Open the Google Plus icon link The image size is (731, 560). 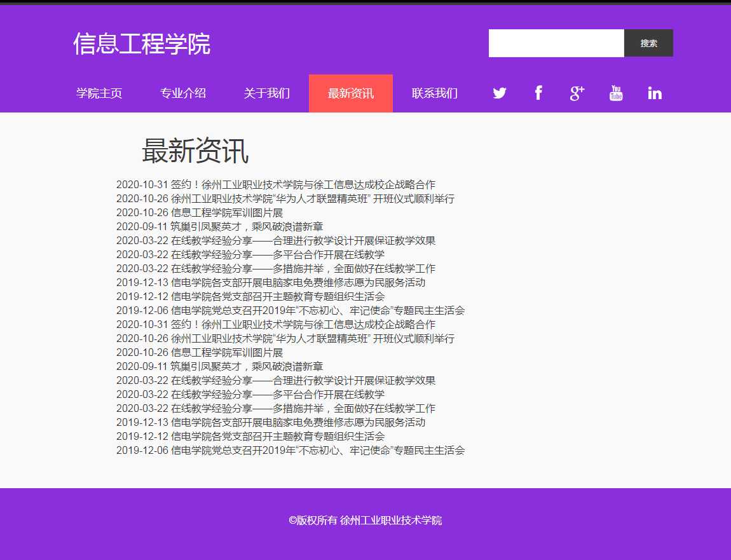tap(577, 93)
